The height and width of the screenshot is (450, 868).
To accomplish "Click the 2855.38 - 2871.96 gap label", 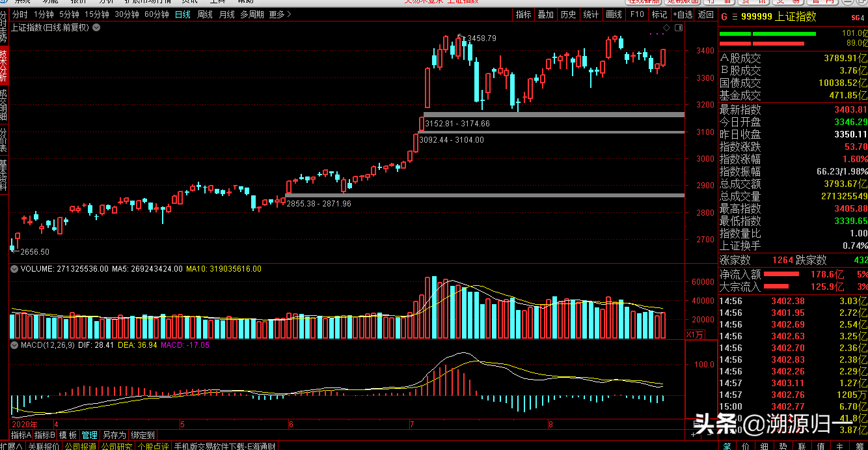I will pyautogui.click(x=319, y=204).
